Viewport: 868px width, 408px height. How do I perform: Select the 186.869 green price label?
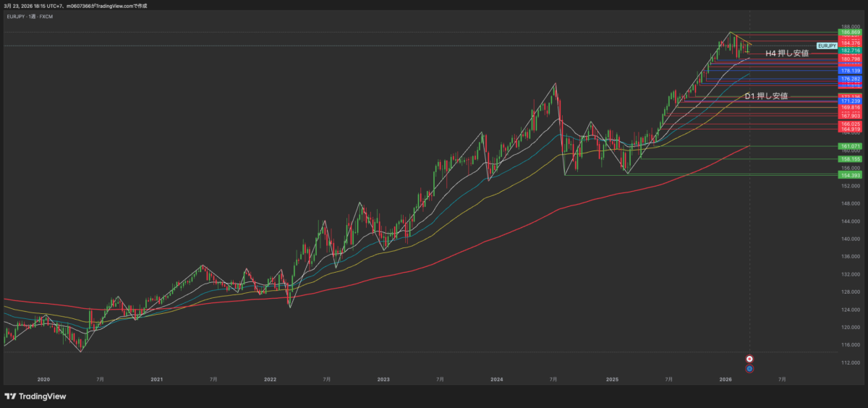coord(849,33)
